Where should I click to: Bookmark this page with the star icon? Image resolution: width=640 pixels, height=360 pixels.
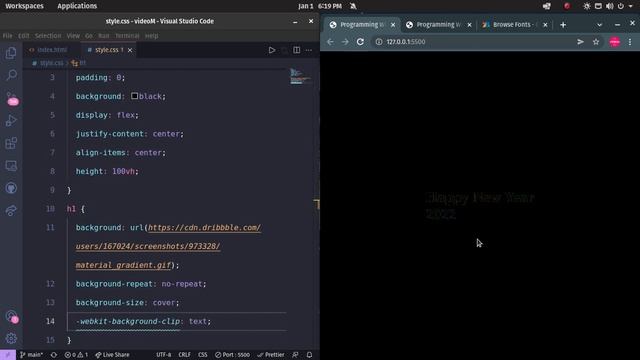pos(596,42)
